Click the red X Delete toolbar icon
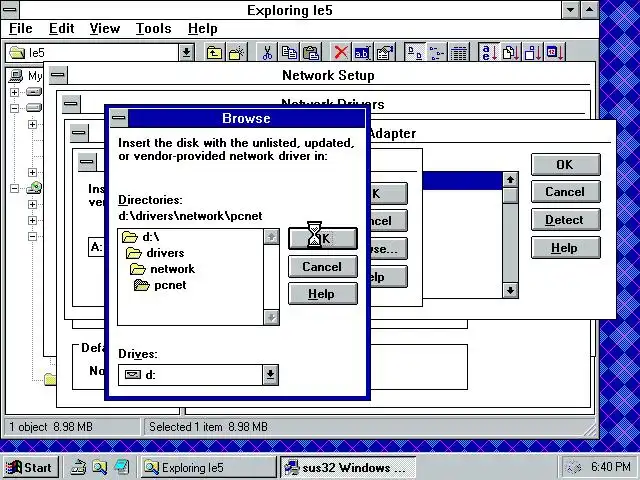This screenshot has width=640, height=480. point(341,53)
